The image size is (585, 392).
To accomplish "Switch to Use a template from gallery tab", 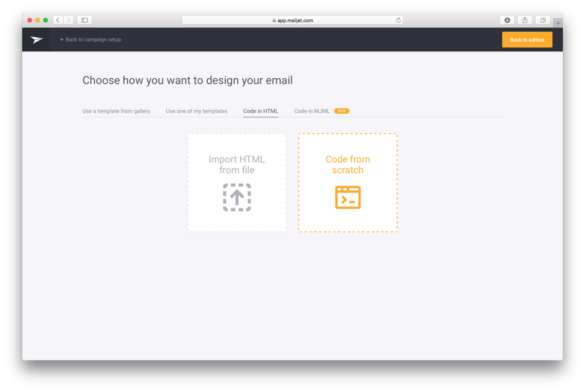I will [117, 111].
